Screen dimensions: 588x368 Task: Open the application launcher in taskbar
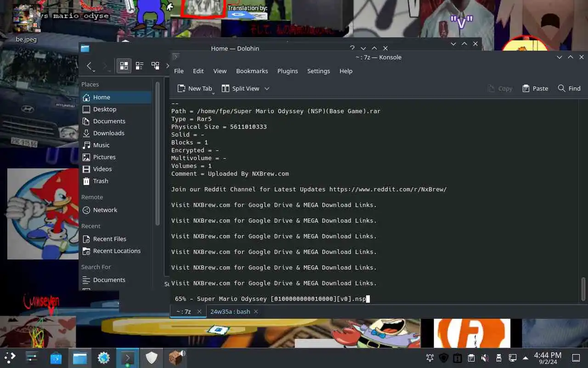10,357
